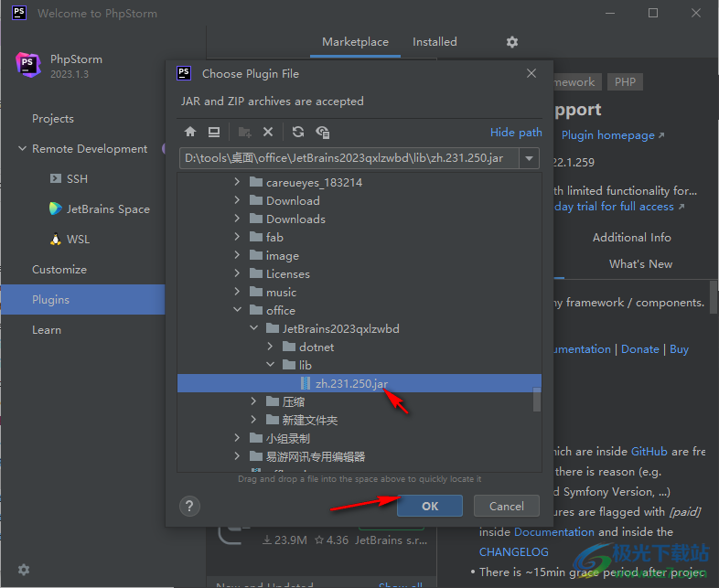The width and height of the screenshot is (719, 588).
Task: Open help question mark button
Action: (x=189, y=507)
